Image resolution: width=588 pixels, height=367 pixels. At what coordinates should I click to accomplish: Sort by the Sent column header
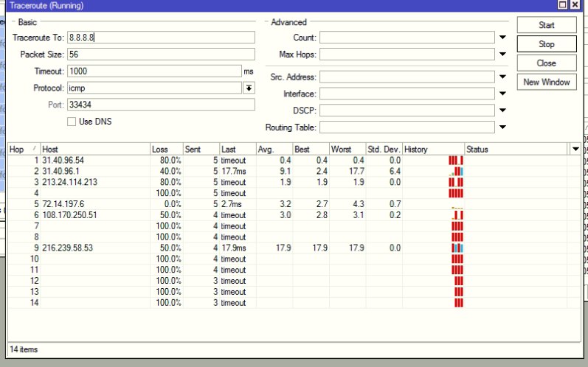coord(201,149)
